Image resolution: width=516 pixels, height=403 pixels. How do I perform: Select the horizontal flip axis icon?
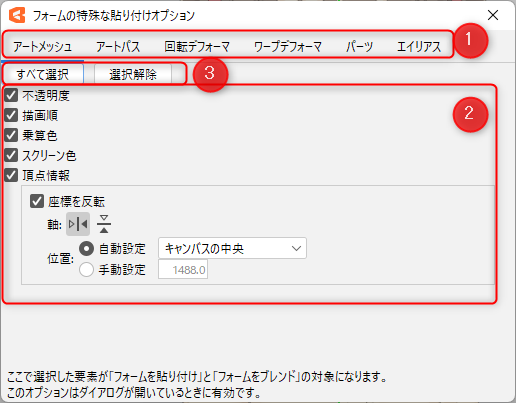(78, 224)
